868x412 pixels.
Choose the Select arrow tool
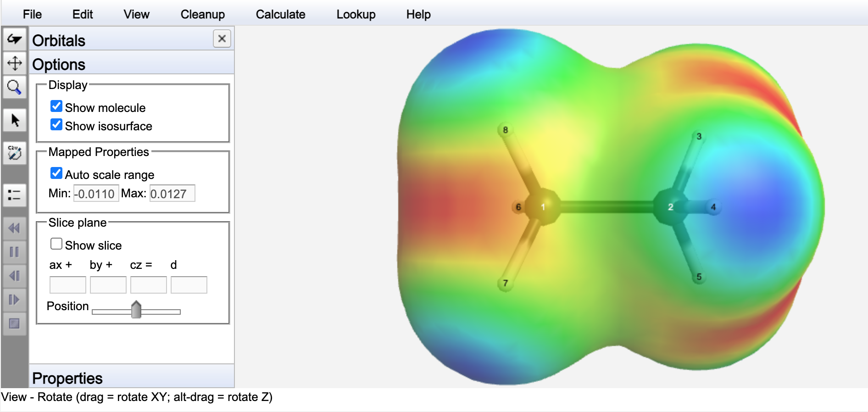[14, 120]
